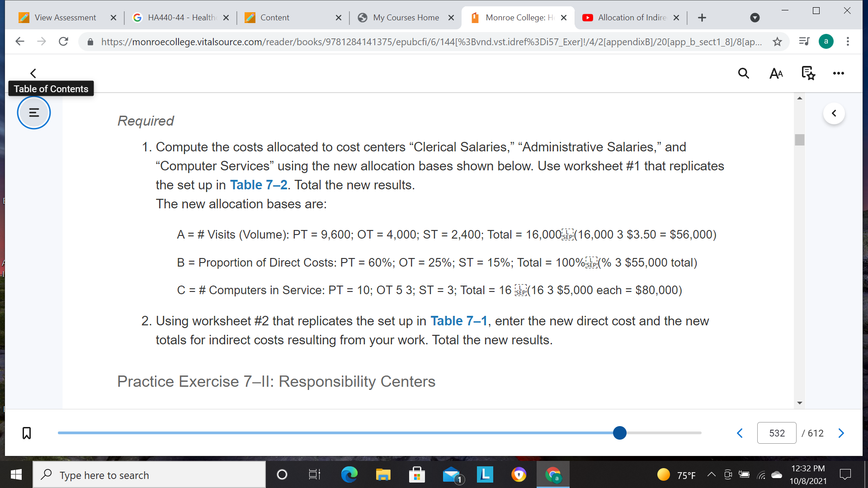Star this page in address bar

(x=777, y=42)
